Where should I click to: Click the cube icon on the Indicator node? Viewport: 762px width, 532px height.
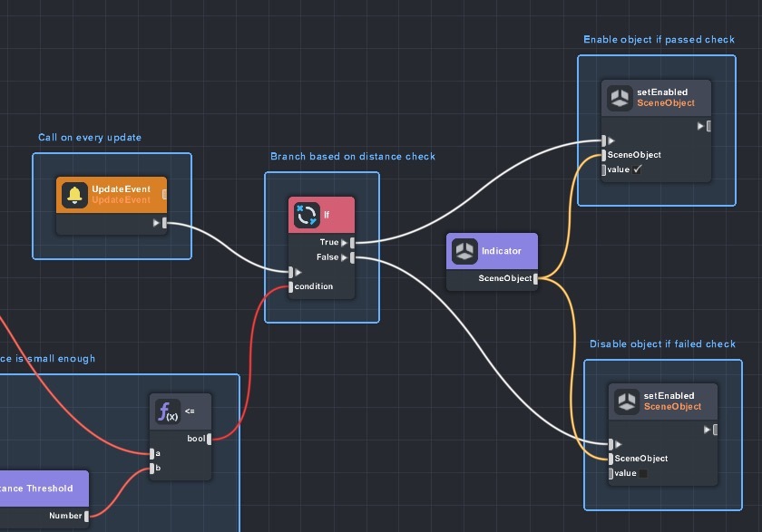(x=465, y=251)
